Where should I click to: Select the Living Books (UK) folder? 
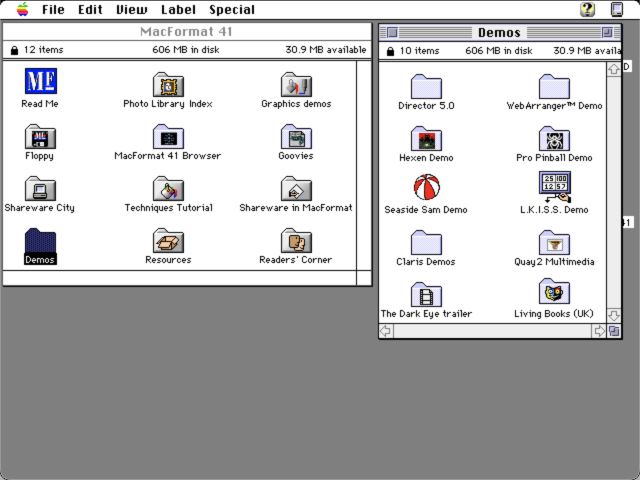[x=554, y=292]
